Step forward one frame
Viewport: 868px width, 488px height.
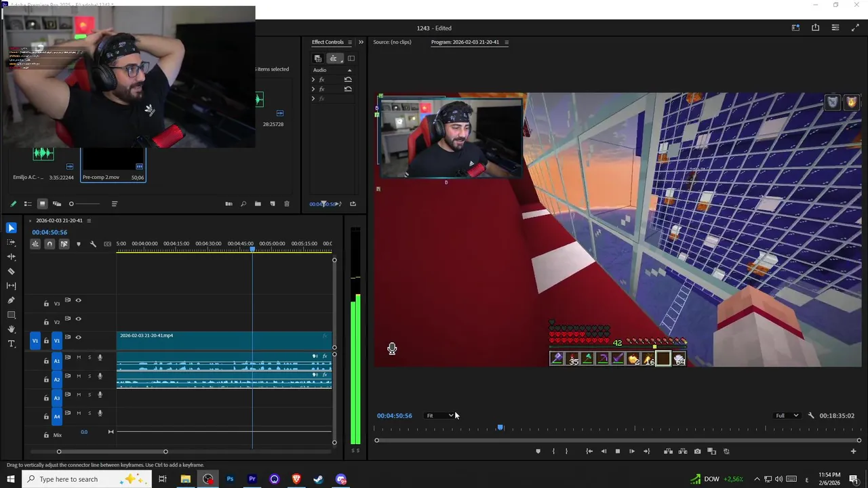click(x=632, y=451)
